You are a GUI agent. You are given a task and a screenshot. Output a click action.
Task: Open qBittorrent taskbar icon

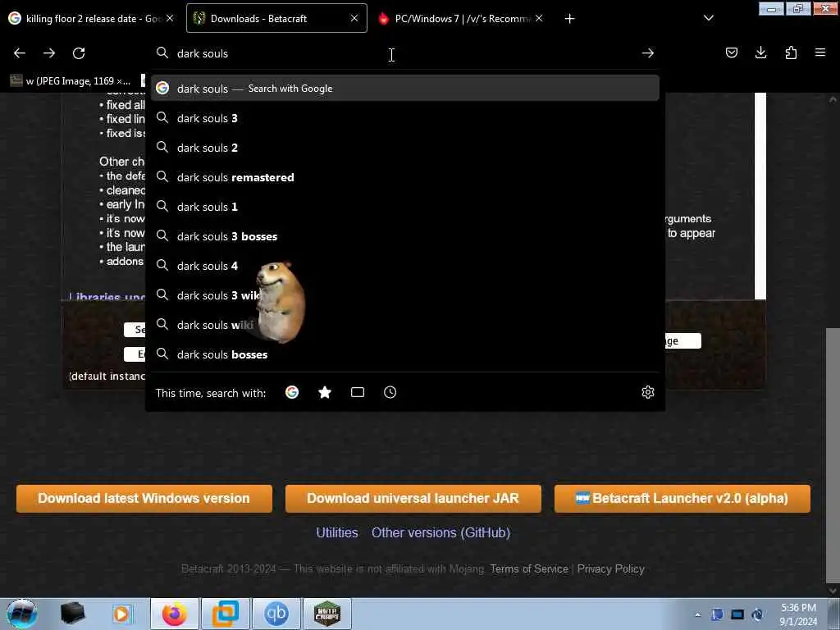pyautogui.click(x=276, y=614)
